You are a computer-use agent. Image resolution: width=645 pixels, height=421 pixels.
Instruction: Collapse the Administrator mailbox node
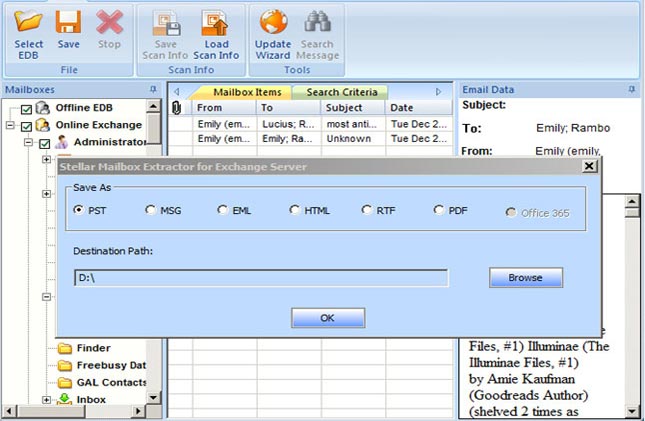point(28,142)
